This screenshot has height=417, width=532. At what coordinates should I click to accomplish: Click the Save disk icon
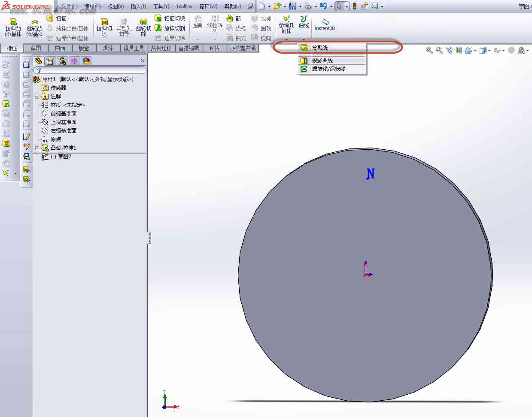[x=293, y=6]
